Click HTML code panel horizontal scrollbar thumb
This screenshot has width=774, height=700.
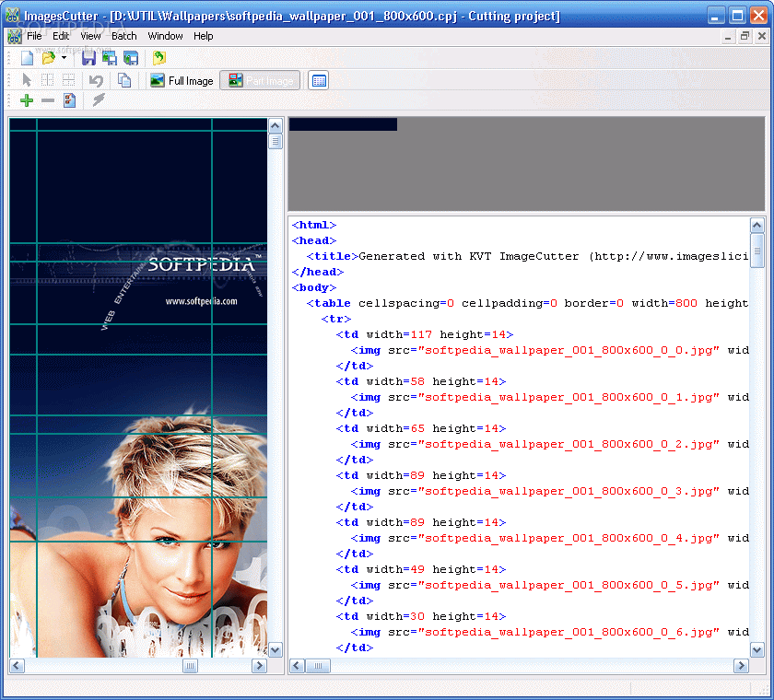(318, 666)
